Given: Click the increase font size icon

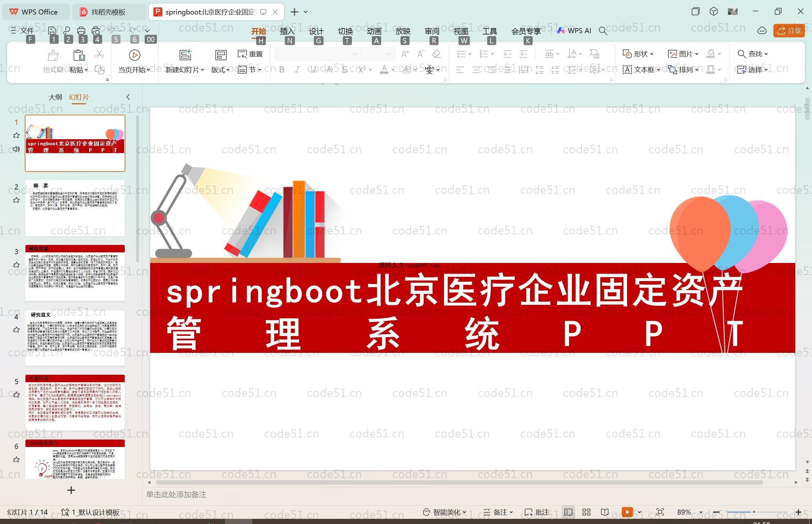Looking at the screenshot, I should tap(405, 54).
